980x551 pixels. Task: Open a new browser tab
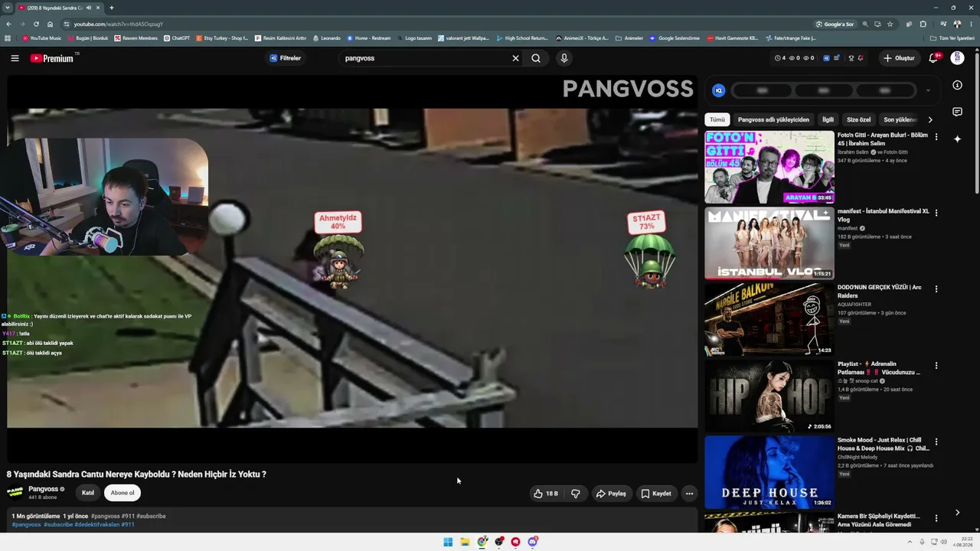(x=112, y=8)
